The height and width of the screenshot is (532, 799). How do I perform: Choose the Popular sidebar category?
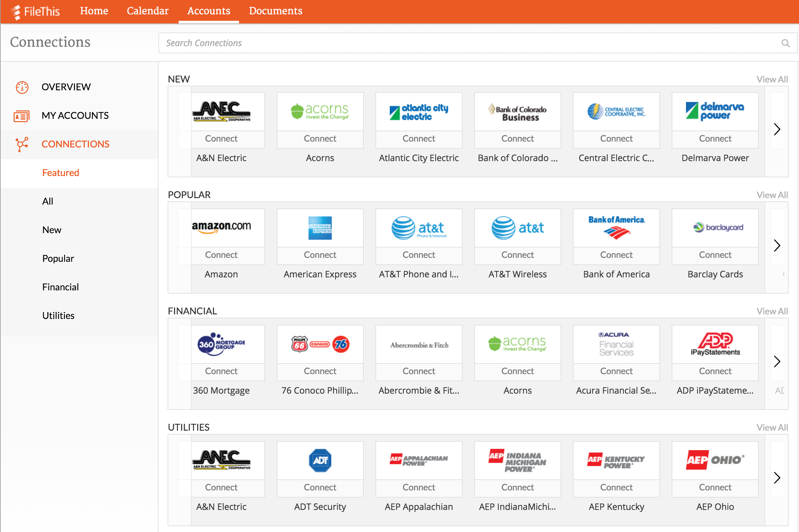tap(58, 259)
